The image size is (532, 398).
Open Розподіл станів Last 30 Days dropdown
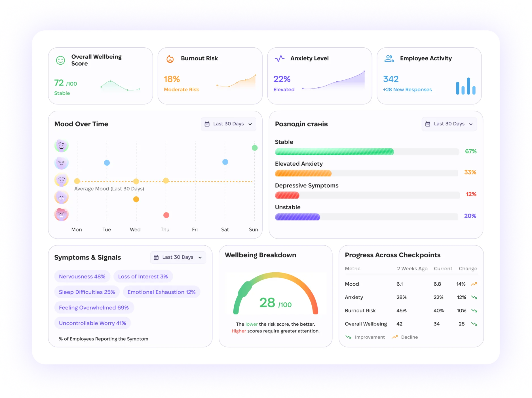click(449, 124)
